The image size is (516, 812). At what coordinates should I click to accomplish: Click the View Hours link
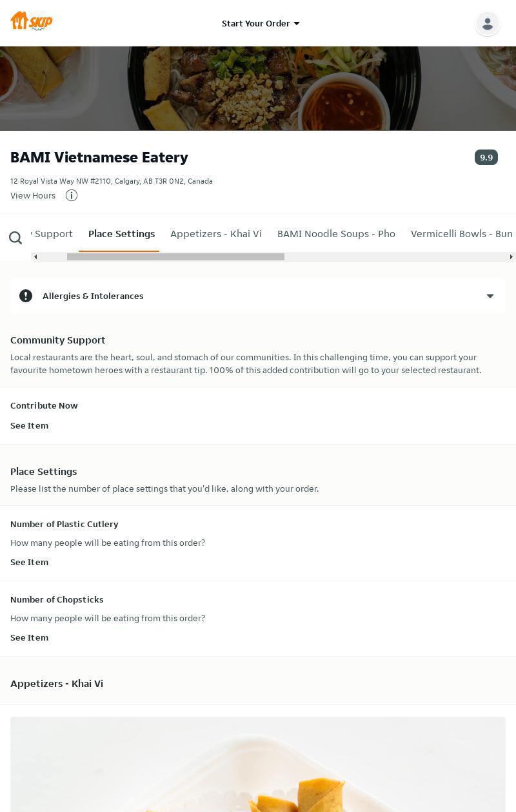(33, 195)
